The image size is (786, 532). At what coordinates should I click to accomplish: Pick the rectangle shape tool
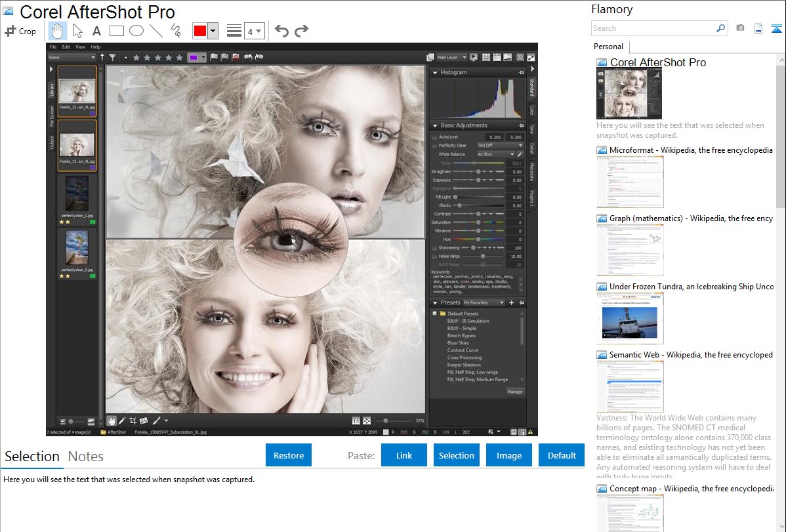(117, 31)
